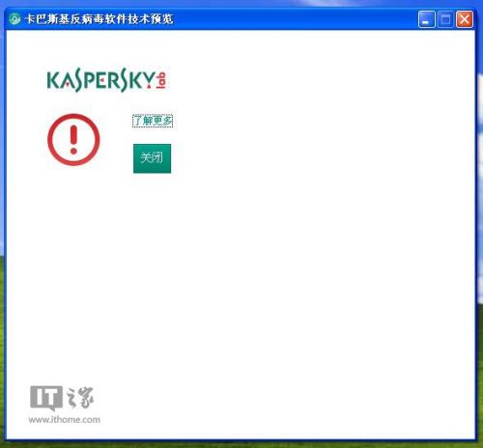Click the Kaspersky lab logo
This screenshot has width=483, height=448.
[106, 81]
